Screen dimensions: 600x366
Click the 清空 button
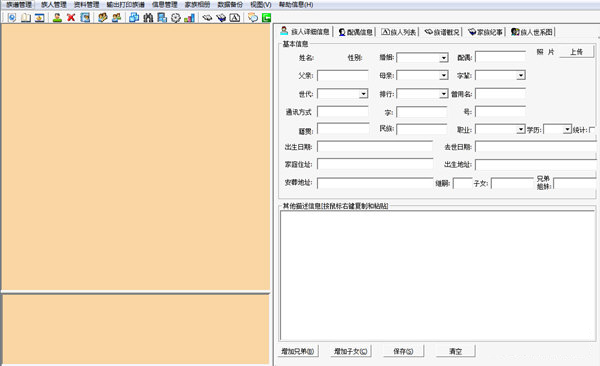pos(455,351)
